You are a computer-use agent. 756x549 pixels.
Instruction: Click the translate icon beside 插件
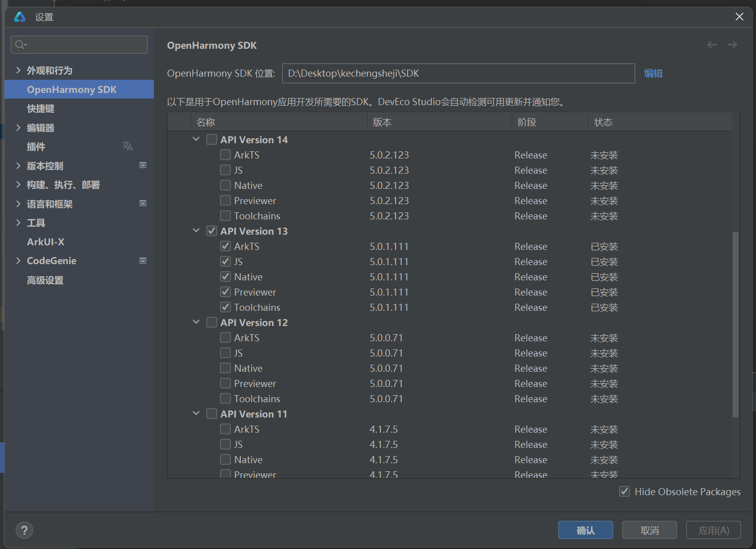click(x=127, y=146)
